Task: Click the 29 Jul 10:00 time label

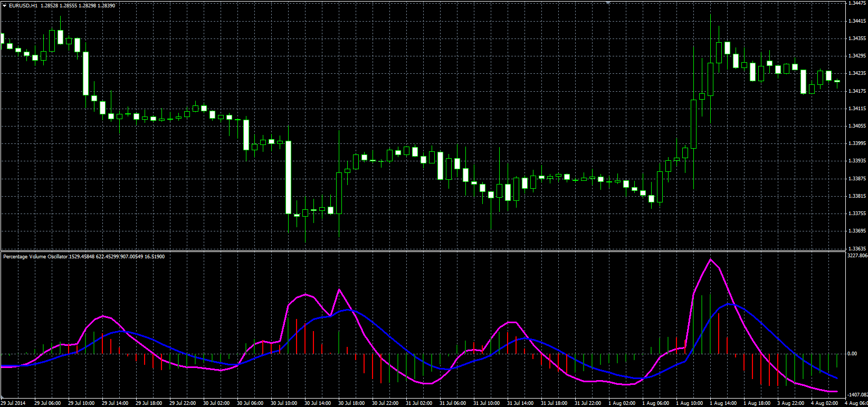Action: (81, 403)
